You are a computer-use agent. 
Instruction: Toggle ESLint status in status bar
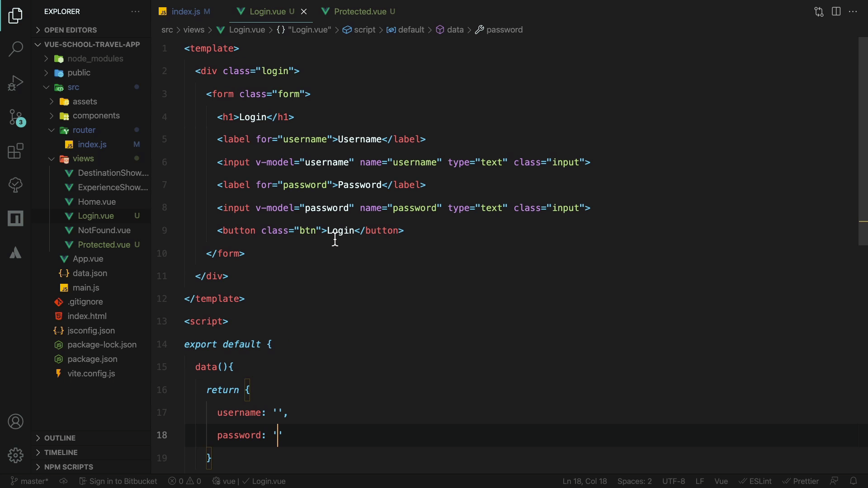click(x=755, y=481)
